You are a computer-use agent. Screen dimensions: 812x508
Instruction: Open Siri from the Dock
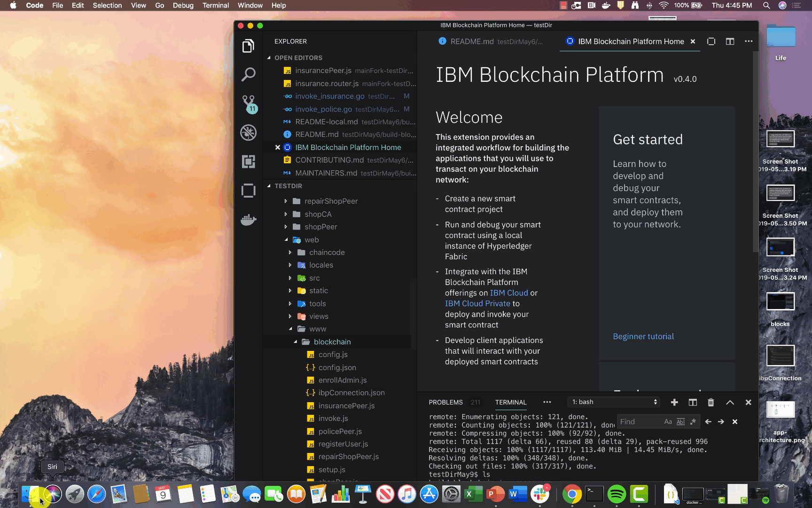click(53, 494)
